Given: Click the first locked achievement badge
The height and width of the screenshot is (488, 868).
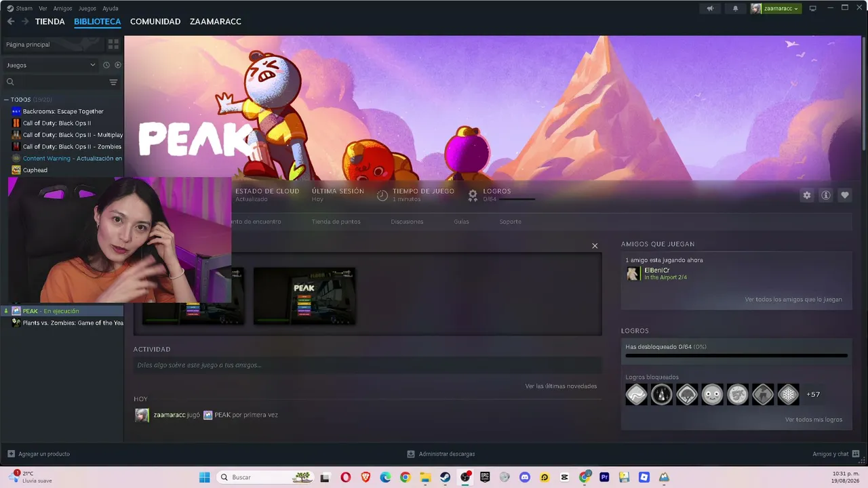Looking at the screenshot, I should (x=636, y=394).
